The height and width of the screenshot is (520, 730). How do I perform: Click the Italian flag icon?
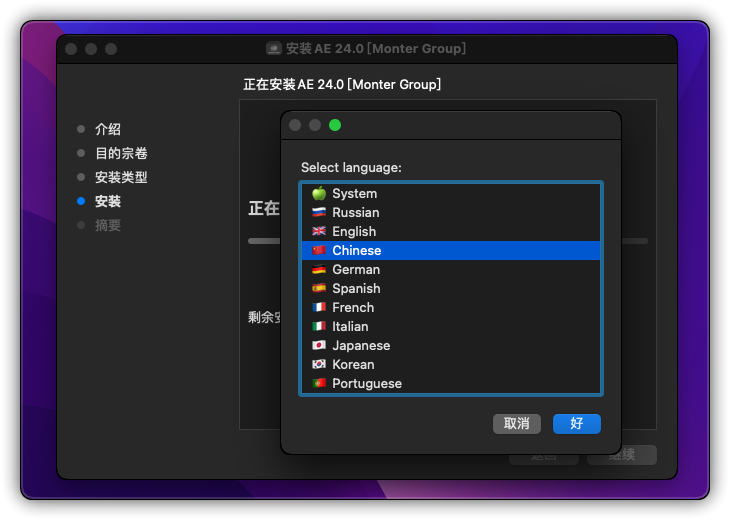click(319, 326)
